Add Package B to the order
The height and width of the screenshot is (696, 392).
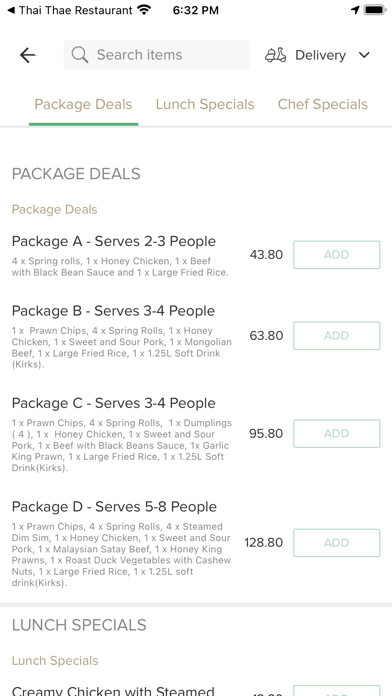coord(337,336)
